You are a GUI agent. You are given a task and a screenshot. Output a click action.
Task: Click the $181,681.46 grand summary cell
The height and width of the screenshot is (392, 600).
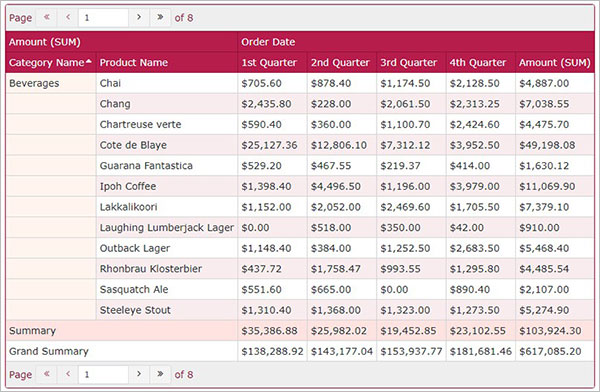pyautogui.click(x=481, y=351)
